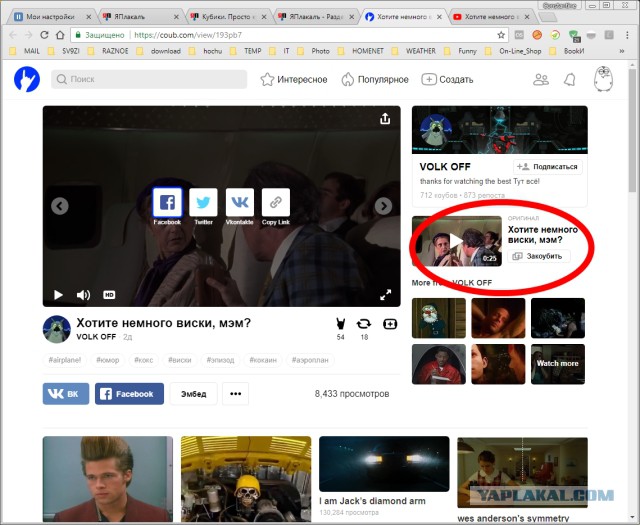640x525 pixels.
Task: Click the Закoубить button
Action: click(539, 256)
